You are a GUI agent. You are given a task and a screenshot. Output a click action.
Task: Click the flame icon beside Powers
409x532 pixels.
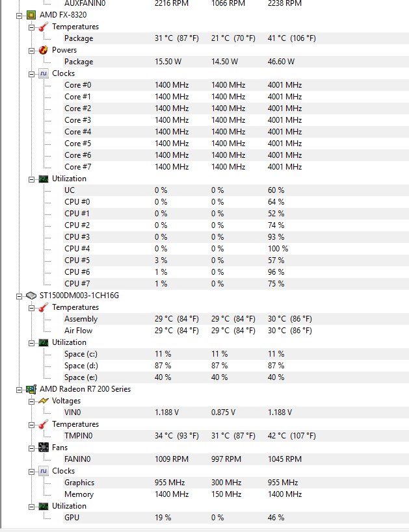[44, 50]
